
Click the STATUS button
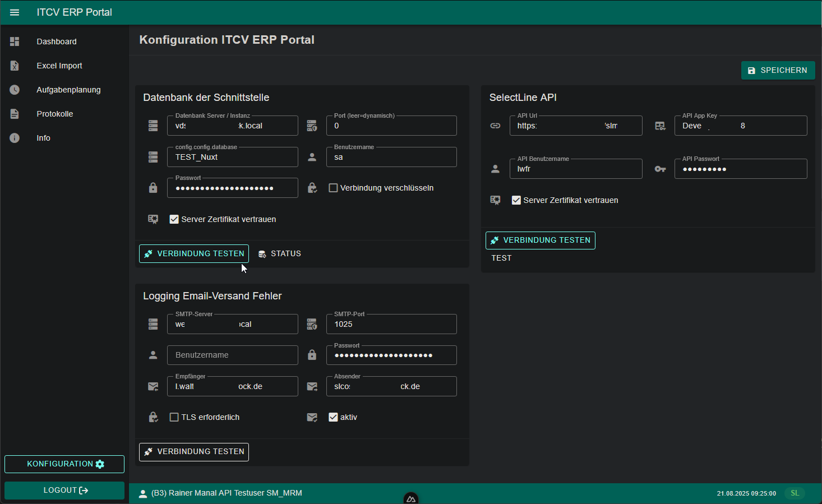tap(279, 253)
